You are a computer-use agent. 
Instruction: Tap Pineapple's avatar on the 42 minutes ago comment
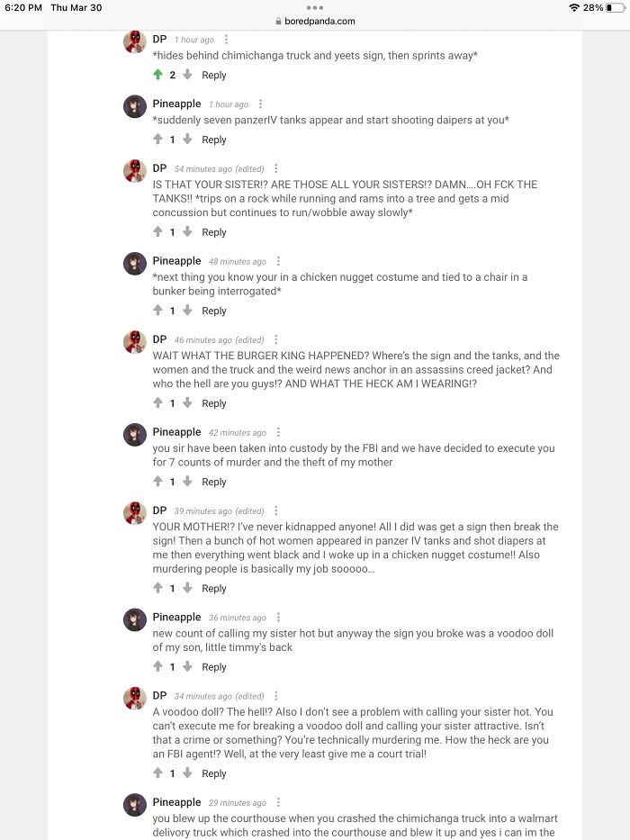coord(135,435)
